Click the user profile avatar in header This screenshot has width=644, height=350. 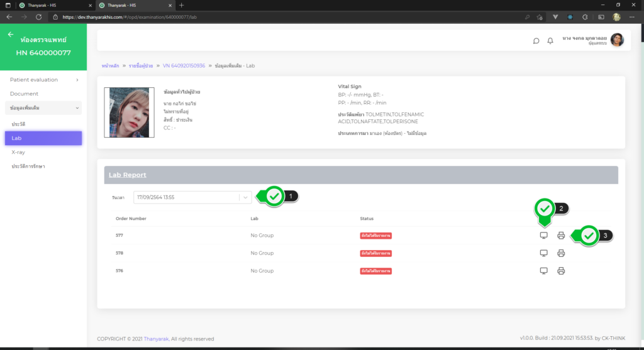[x=617, y=40]
